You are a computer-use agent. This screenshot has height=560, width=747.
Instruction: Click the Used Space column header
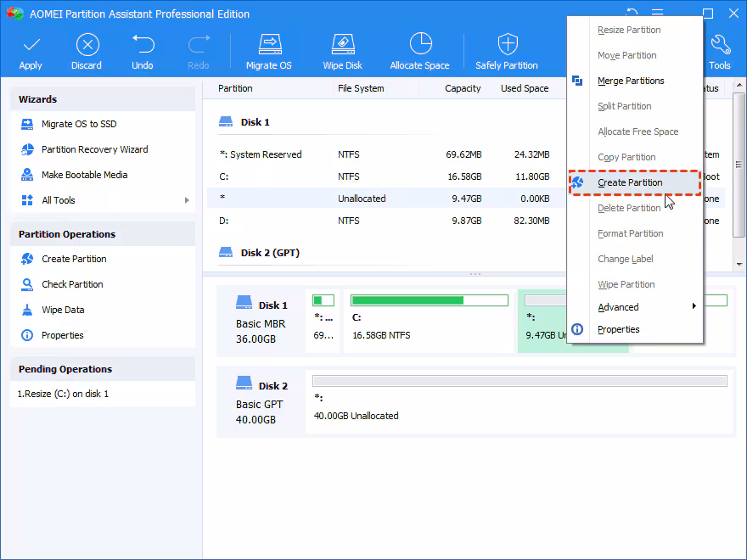pyautogui.click(x=525, y=88)
